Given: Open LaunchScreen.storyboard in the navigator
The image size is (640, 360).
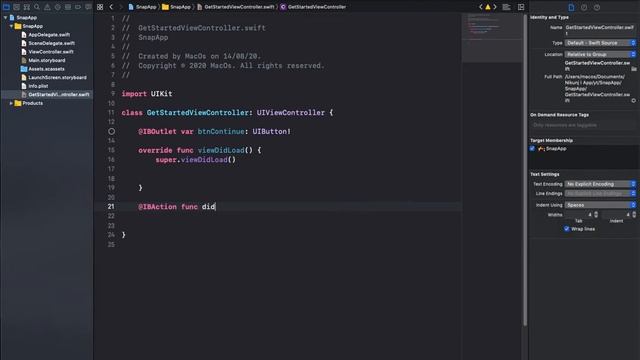Looking at the screenshot, I should [54, 78].
